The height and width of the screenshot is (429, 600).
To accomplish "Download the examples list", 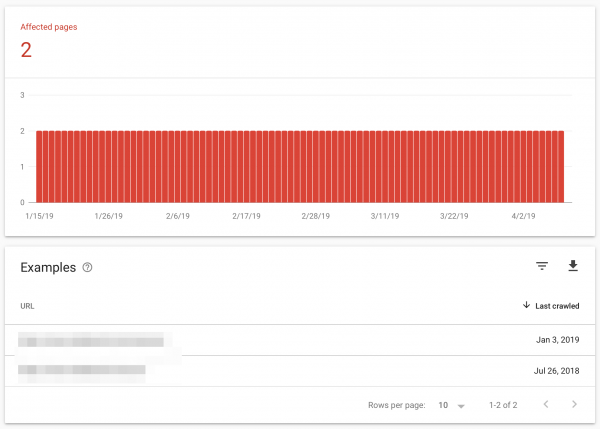I will pyautogui.click(x=573, y=266).
